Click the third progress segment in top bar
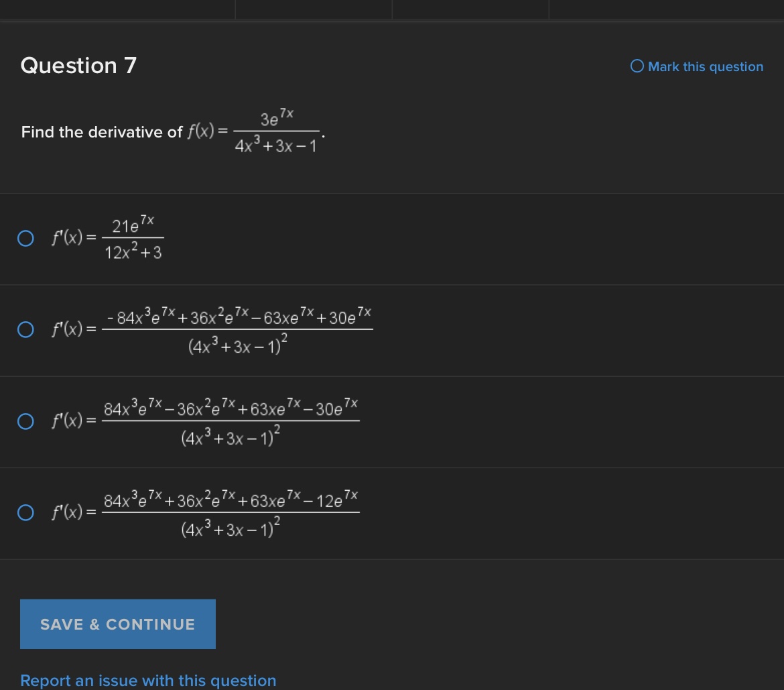 pyautogui.click(x=470, y=9)
